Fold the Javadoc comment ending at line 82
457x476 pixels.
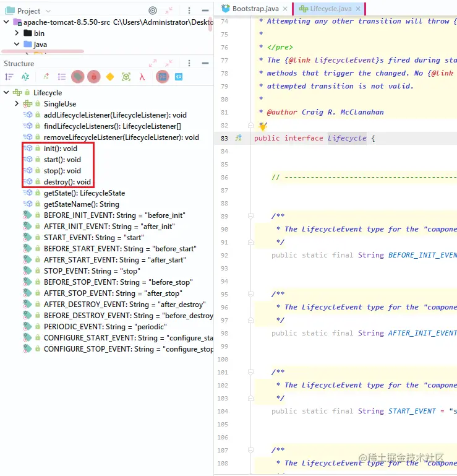(x=250, y=125)
